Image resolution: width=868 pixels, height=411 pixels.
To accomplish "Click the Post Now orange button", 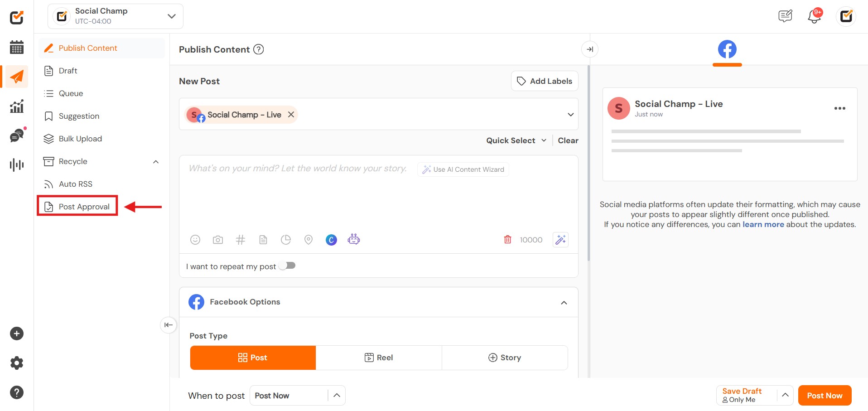I will (x=825, y=396).
